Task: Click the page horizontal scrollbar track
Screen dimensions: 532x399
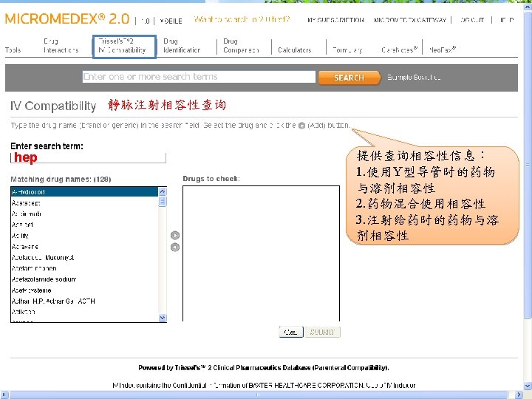Action: [x=258, y=395]
